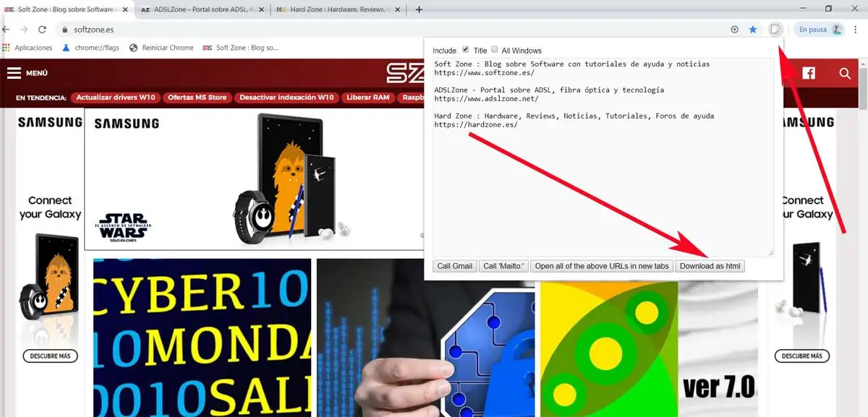Image resolution: width=868 pixels, height=417 pixels.
Task: Open the 'Actualizar drivers W10' trend tag
Action: click(115, 97)
